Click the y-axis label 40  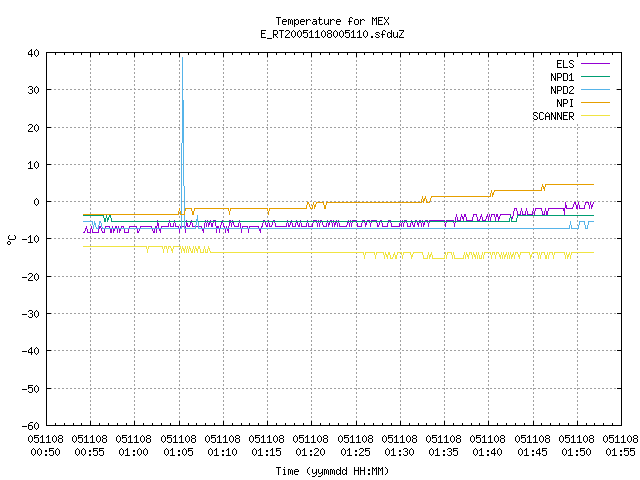[33, 53]
